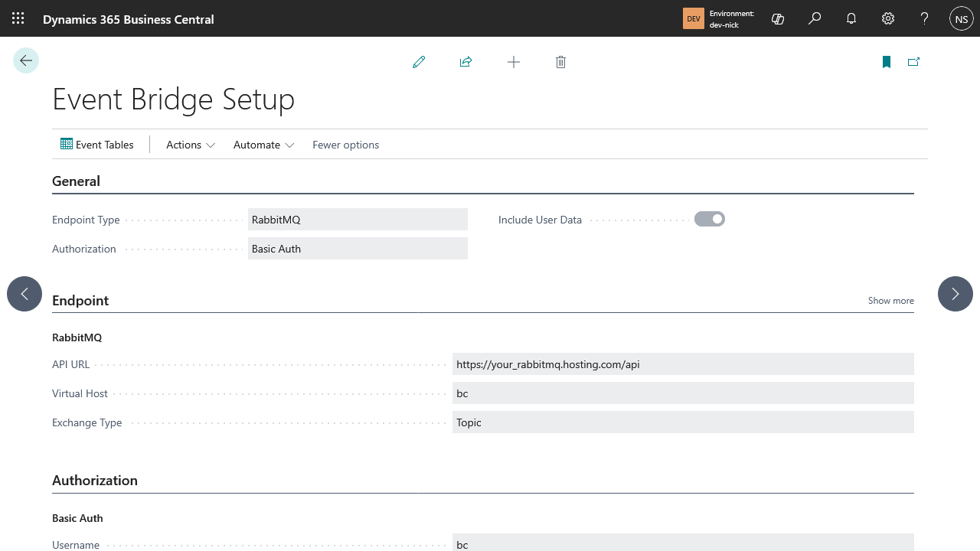The height and width of the screenshot is (551, 980).
Task: Open the settings gear
Action: coord(888,18)
